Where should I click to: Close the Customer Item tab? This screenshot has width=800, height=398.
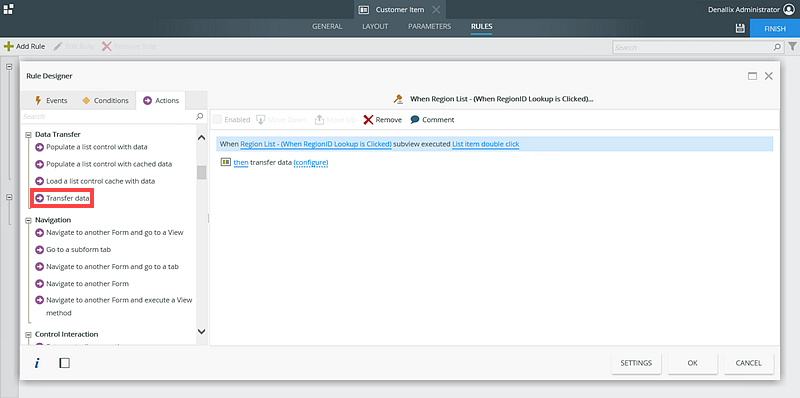(x=436, y=10)
